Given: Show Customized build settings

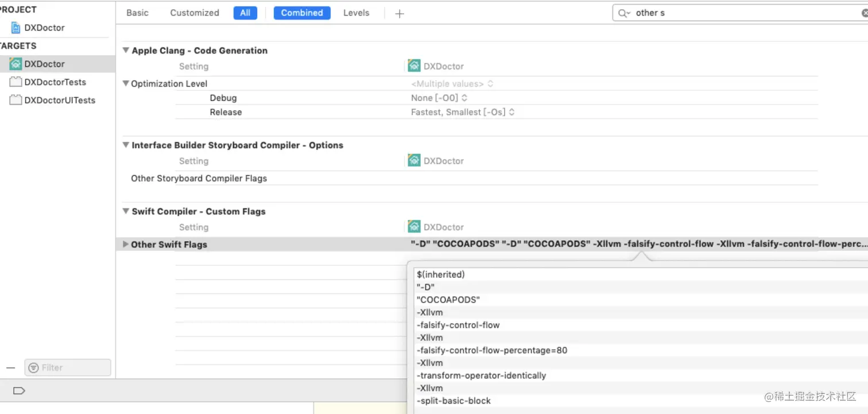Looking at the screenshot, I should click(x=195, y=13).
